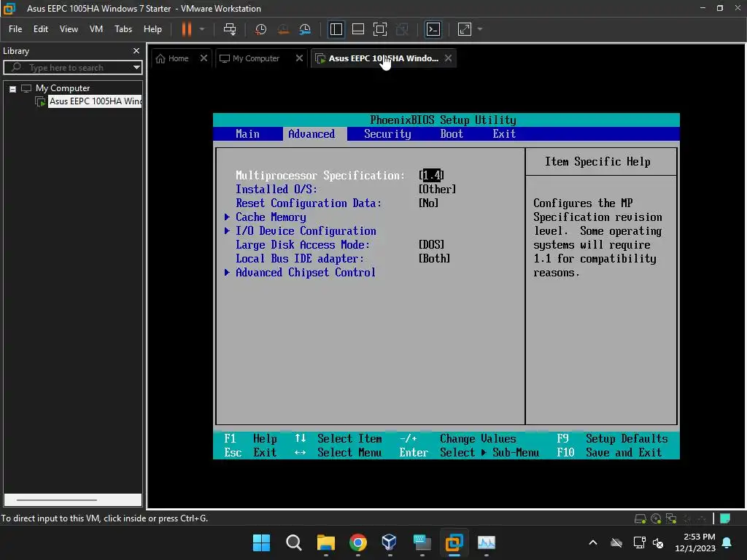Click the Main BIOS menu
Screen dimensions: 747x560
click(x=247, y=134)
